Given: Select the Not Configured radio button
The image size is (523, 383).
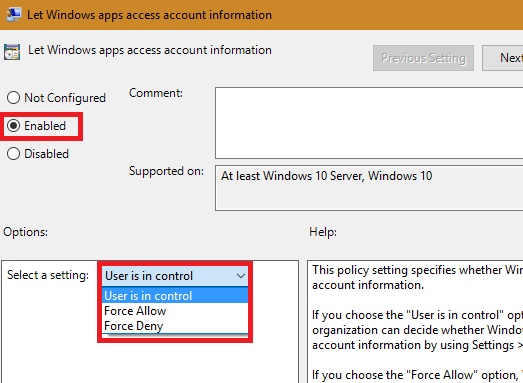Looking at the screenshot, I should click(14, 98).
